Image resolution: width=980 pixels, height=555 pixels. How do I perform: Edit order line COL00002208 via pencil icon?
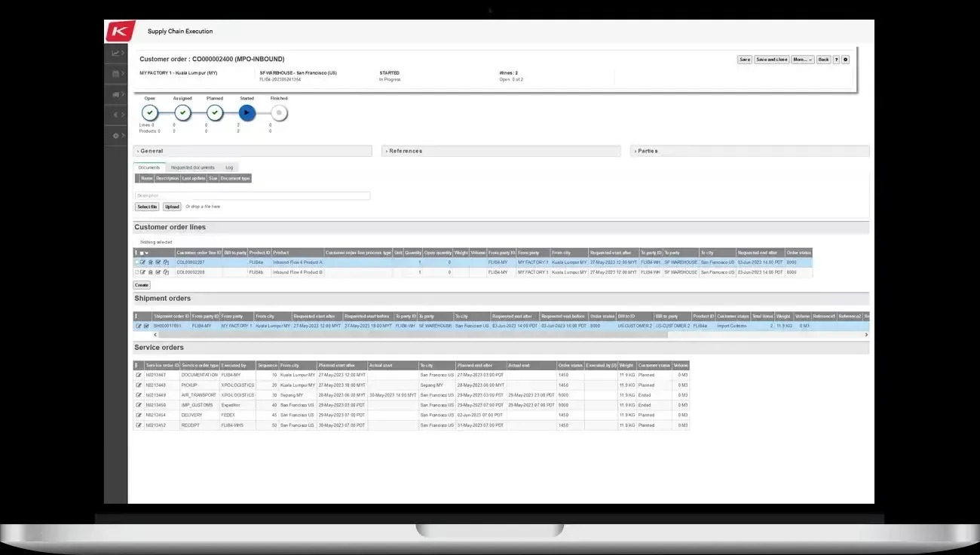142,272
